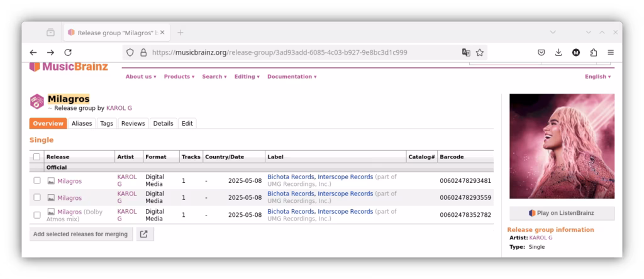Viewport: 644px width, 279px height.
Task: Open the Pocket save icon
Action: pyautogui.click(x=541, y=53)
